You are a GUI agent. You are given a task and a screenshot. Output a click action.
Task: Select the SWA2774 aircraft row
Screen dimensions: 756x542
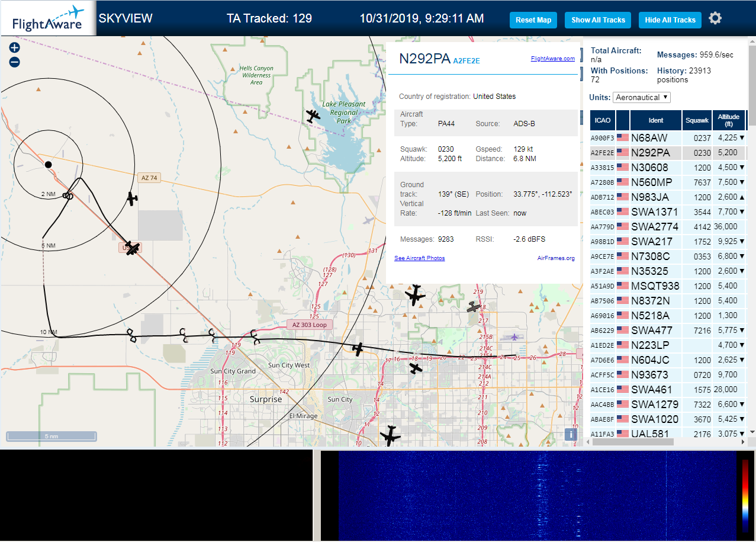(668, 226)
